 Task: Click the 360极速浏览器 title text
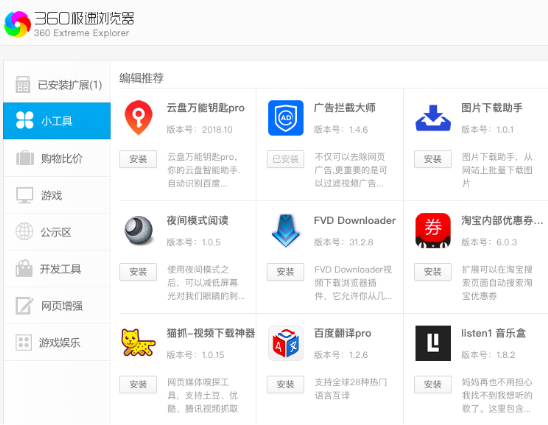tap(84, 19)
